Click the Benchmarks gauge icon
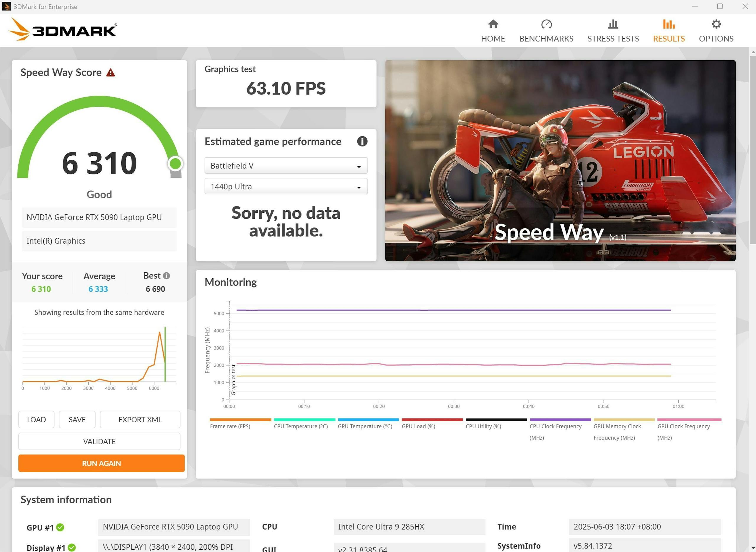This screenshot has width=756, height=552. point(546,24)
